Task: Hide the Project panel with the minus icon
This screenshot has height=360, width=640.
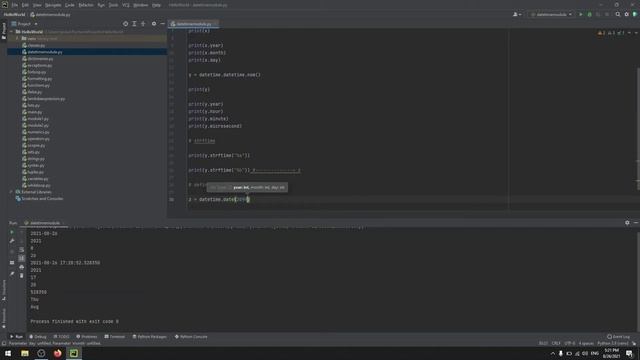Action: tap(162, 24)
